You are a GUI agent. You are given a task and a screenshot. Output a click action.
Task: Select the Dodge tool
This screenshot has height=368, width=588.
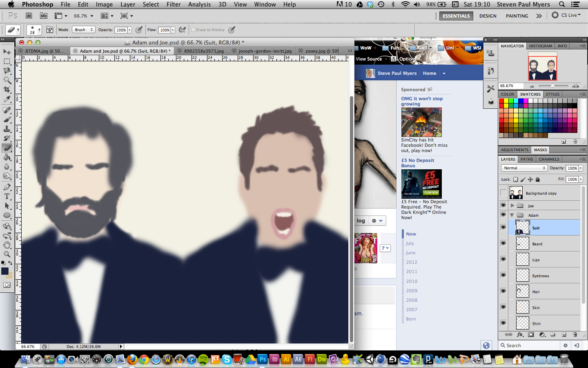pyautogui.click(x=7, y=176)
